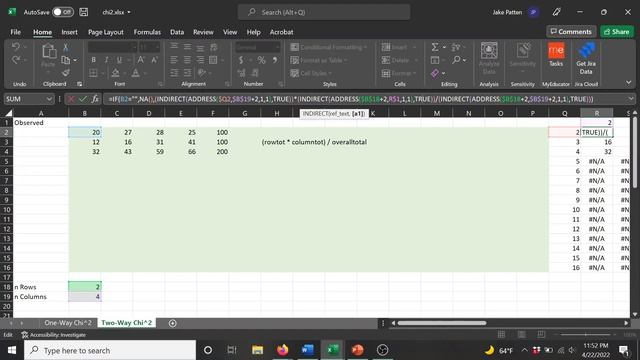The height and width of the screenshot is (360, 640).
Task: Toggle the AutoSave switch
Action: point(63,12)
